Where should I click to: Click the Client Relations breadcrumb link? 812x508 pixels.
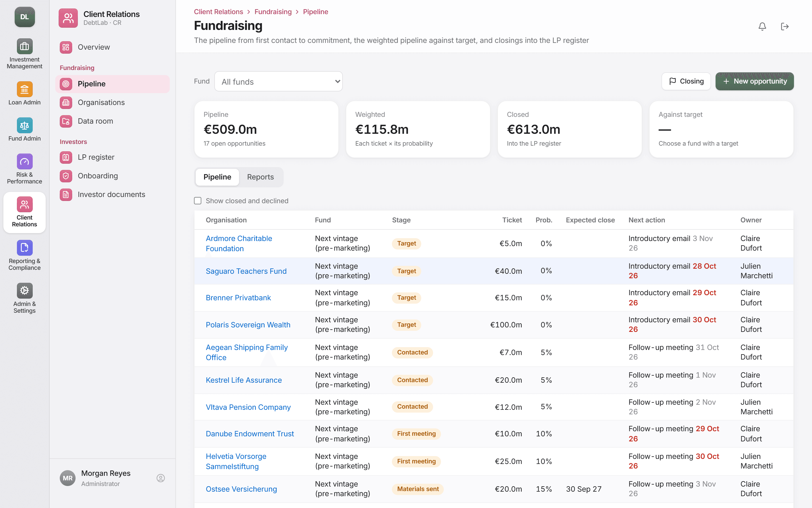(219, 12)
